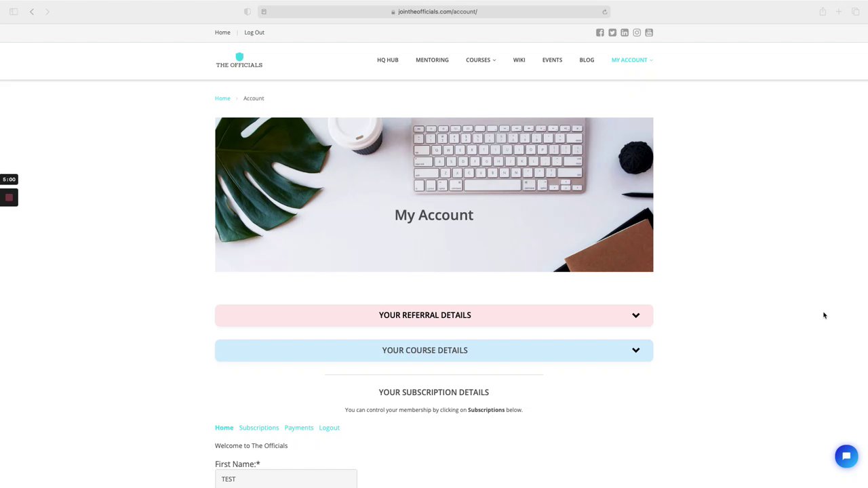Open the Payments link
The height and width of the screenshot is (488, 868).
pyautogui.click(x=299, y=428)
